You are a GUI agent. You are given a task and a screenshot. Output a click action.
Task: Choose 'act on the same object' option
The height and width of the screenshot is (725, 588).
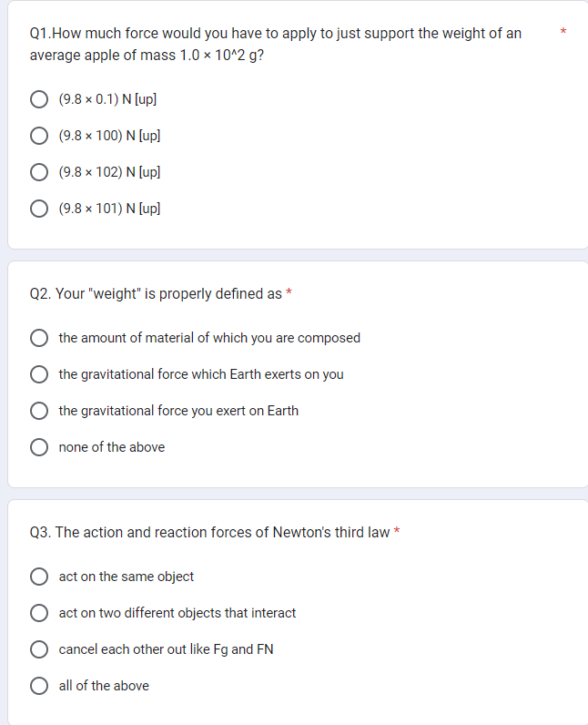point(39,577)
